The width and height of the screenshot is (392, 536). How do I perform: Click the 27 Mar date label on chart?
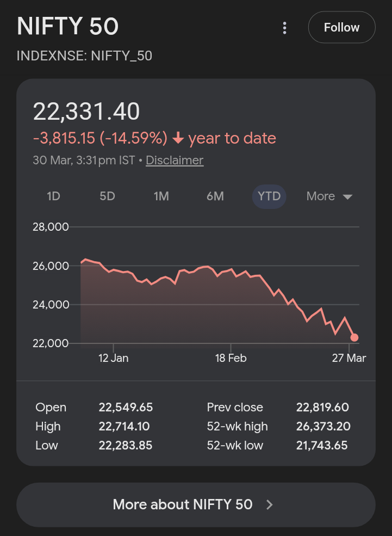350,358
